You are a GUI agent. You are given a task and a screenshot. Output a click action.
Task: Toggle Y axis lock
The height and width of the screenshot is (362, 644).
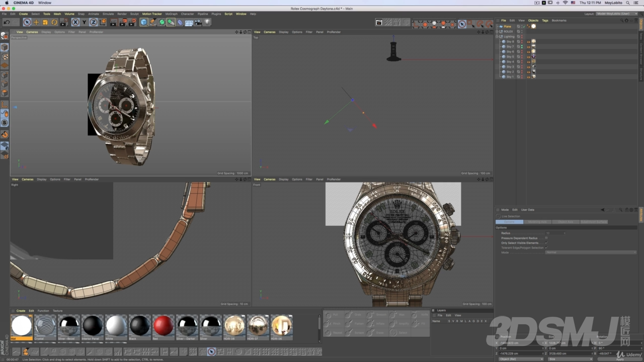84,22
